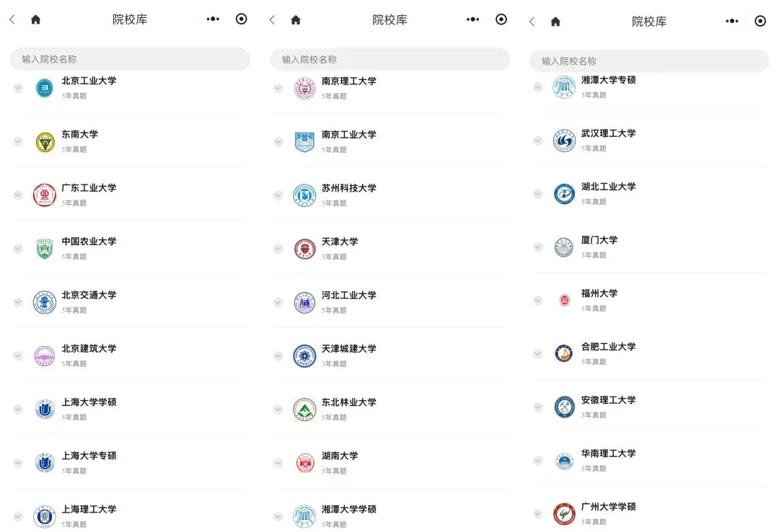The height and width of the screenshot is (532, 779).
Task: Click the 天津城建大学 blue logo
Action: tap(304, 356)
